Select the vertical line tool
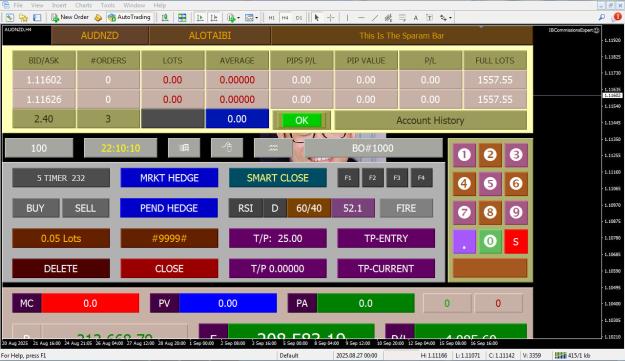 click(348, 18)
